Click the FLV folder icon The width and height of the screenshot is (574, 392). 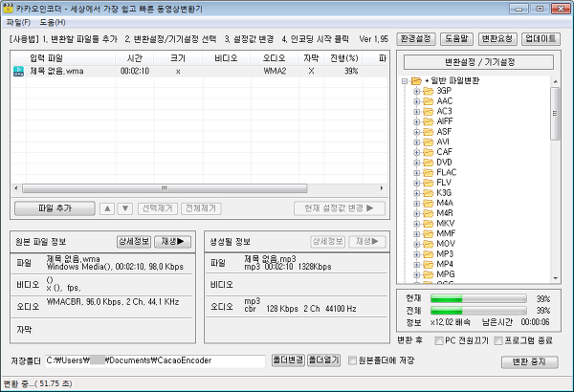pyautogui.click(x=429, y=183)
